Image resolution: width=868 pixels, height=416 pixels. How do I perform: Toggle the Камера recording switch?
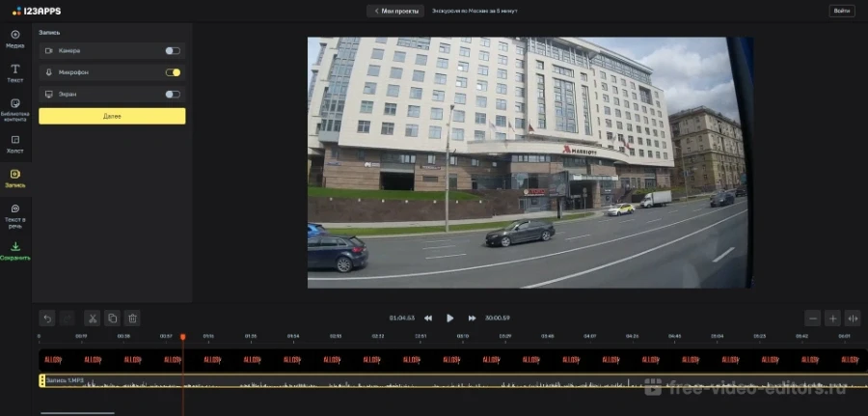pos(173,50)
